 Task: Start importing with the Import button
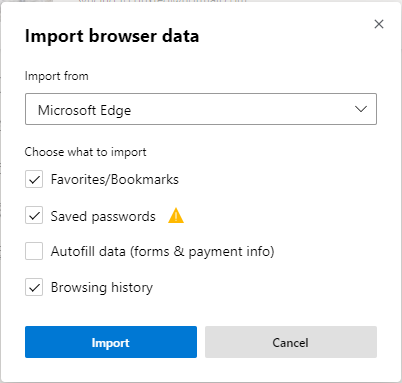(x=111, y=342)
